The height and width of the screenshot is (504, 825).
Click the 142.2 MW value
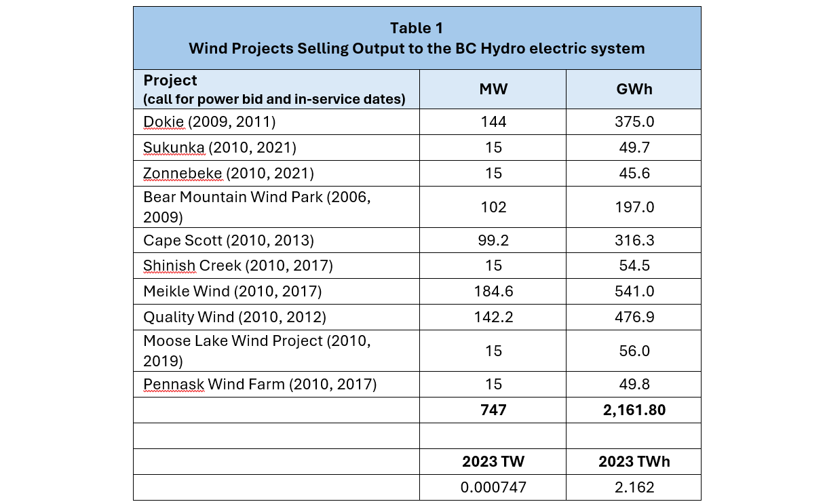click(x=493, y=317)
